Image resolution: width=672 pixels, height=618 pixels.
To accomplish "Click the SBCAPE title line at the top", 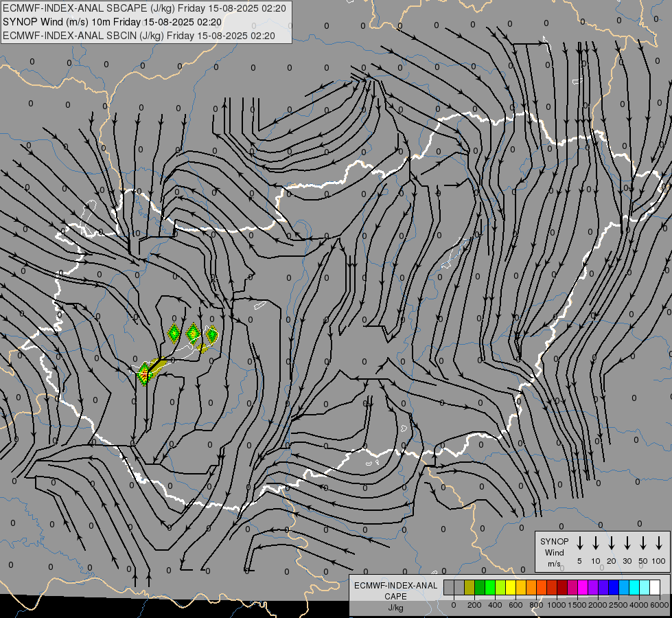I will (x=144, y=8).
